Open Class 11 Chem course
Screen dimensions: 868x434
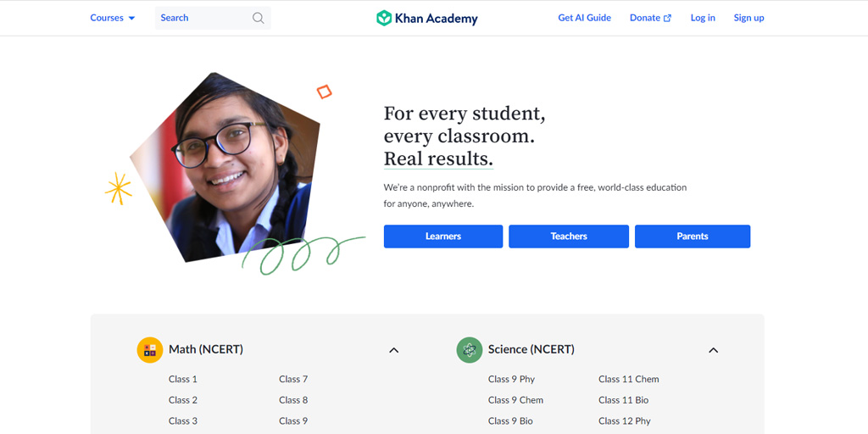click(x=629, y=379)
